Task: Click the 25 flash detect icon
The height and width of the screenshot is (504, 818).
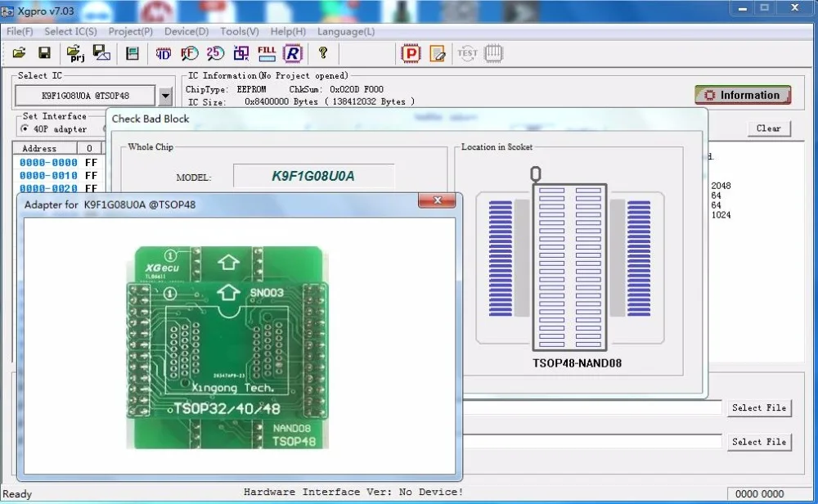Action: [215, 53]
